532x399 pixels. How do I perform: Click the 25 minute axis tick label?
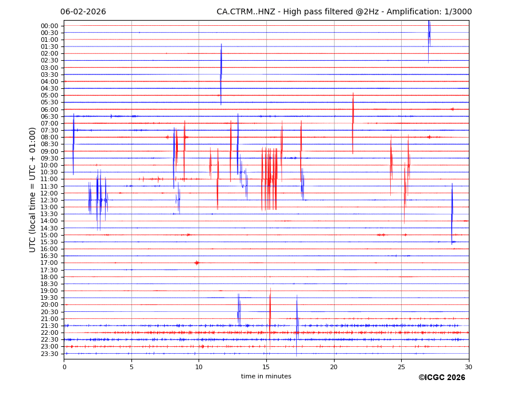pyautogui.click(x=401, y=367)
